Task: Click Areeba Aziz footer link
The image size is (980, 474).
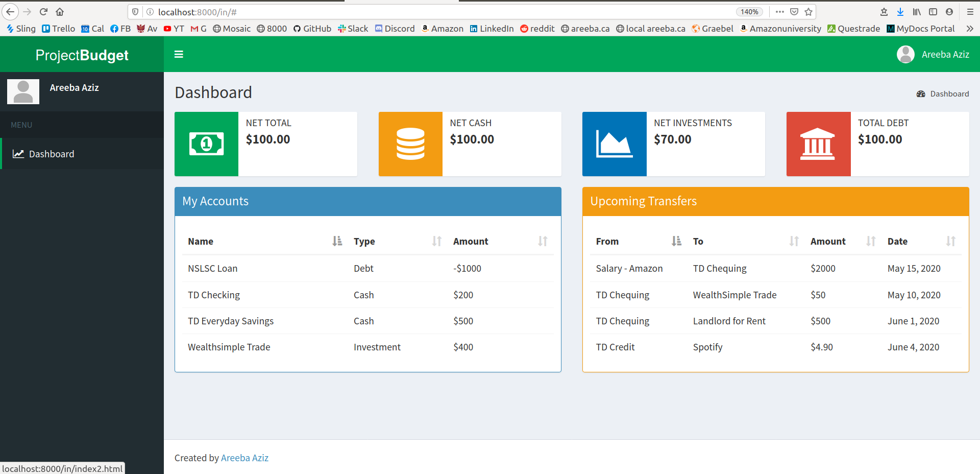Action: coord(244,458)
